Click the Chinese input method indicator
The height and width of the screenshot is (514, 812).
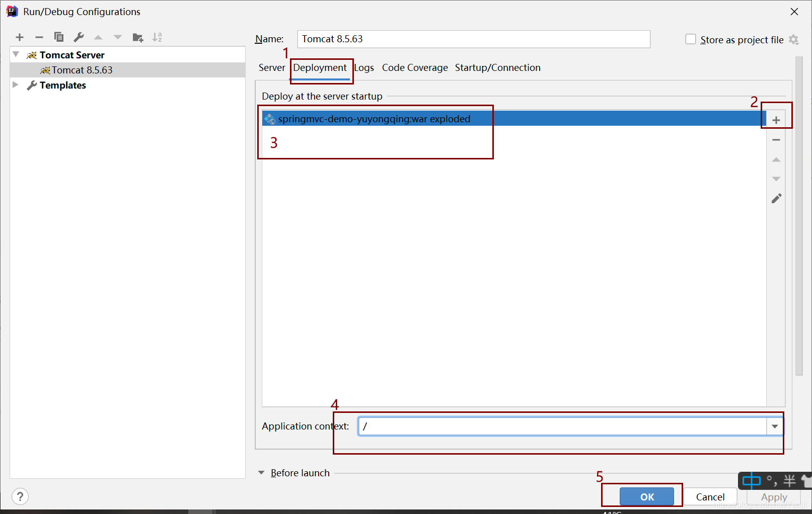[x=752, y=481]
